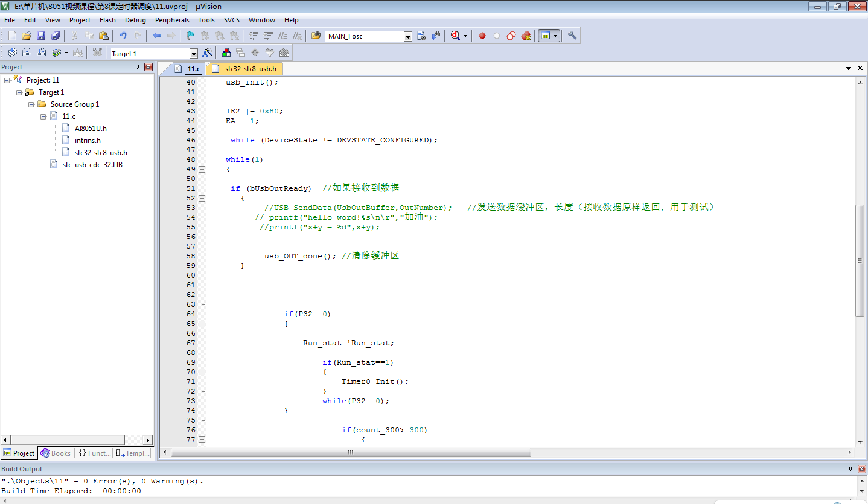Select intrins.h in the project tree
868x504 pixels.
point(88,141)
